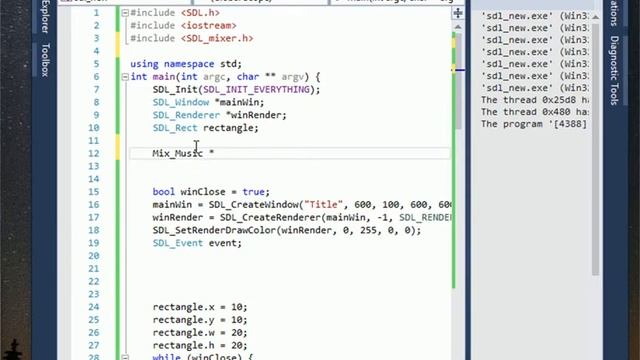
Task: Click "SDL_INIT_EVERYTHING" constant
Action: coord(256,89)
